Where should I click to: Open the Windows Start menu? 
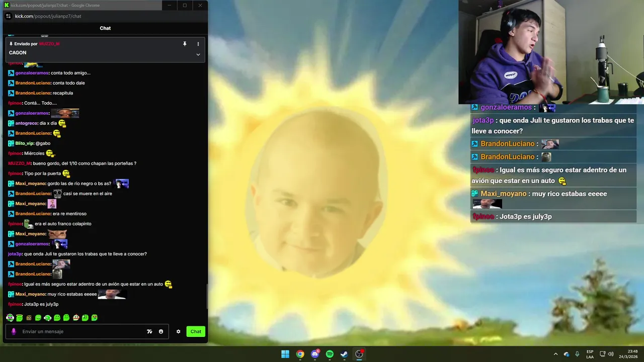285,354
